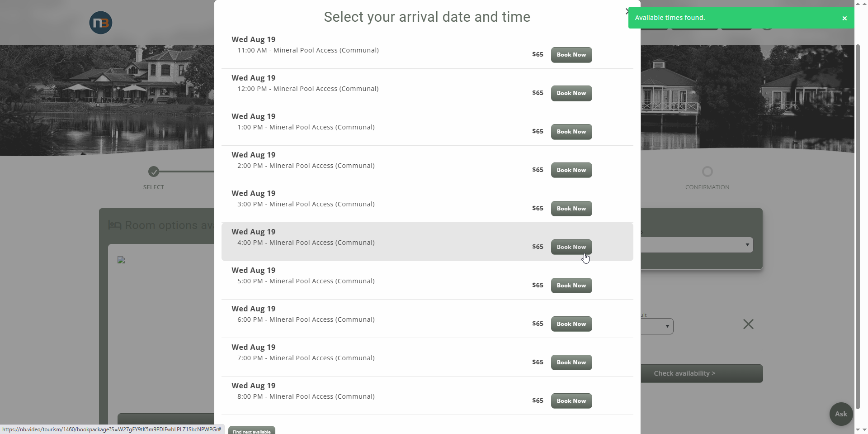Open the wide dropdown in right panel
Screen dimensions: 868x434
click(697, 245)
